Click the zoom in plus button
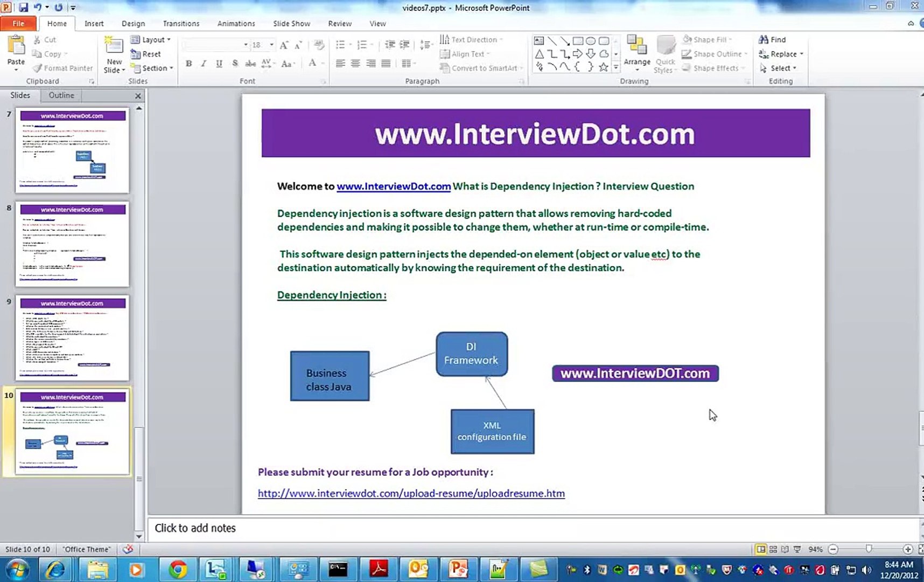The height and width of the screenshot is (582, 924). (x=908, y=549)
